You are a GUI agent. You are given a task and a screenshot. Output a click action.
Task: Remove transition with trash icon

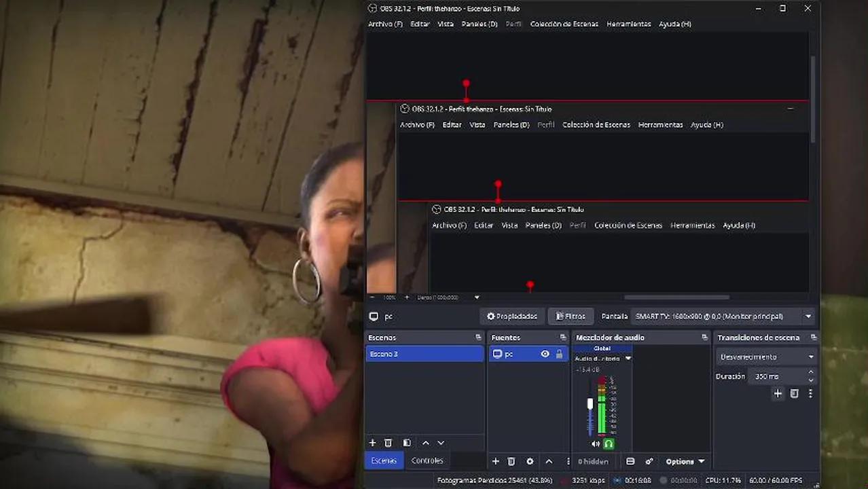click(x=795, y=394)
